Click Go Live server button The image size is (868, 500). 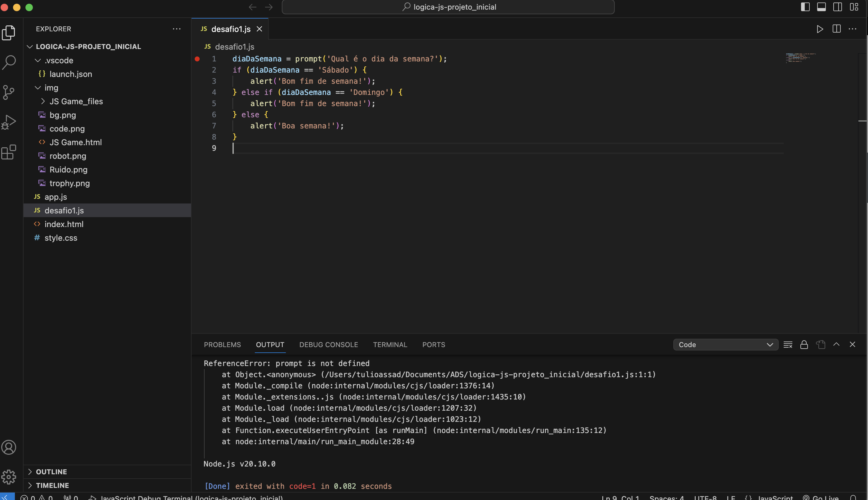(821, 497)
